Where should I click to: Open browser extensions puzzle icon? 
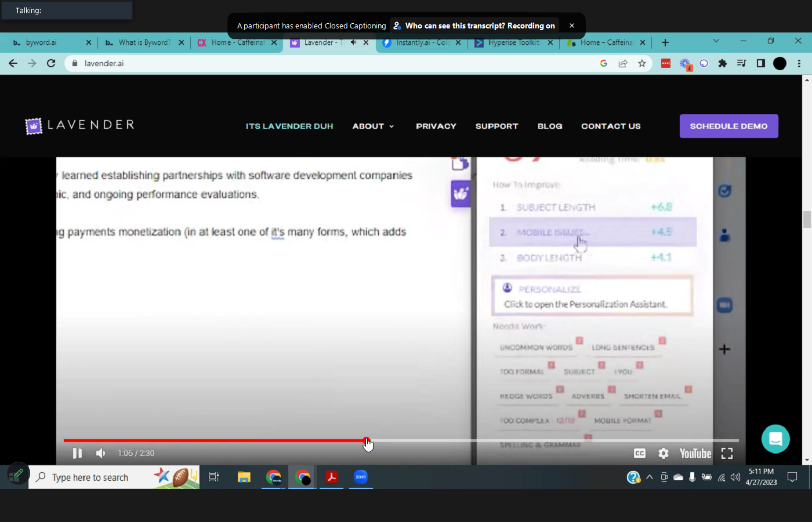[722, 63]
